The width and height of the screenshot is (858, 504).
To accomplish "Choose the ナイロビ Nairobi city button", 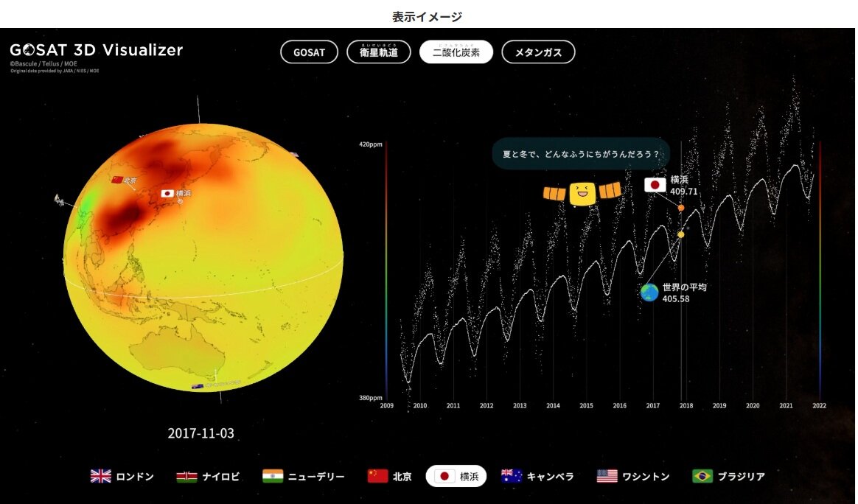I will [209, 477].
